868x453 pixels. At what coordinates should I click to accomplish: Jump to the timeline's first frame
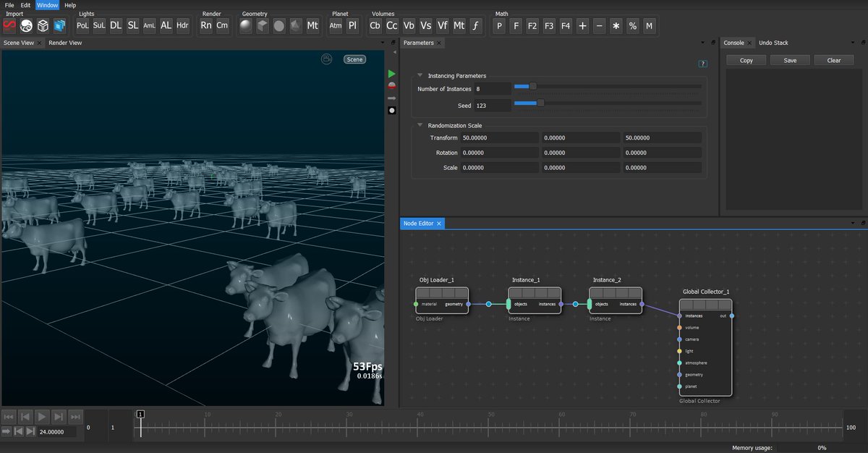pos(9,416)
